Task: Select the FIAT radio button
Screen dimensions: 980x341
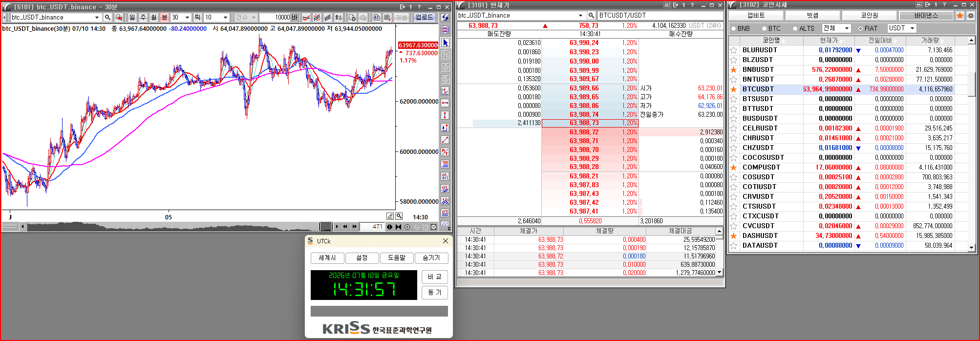Action: [860, 28]
